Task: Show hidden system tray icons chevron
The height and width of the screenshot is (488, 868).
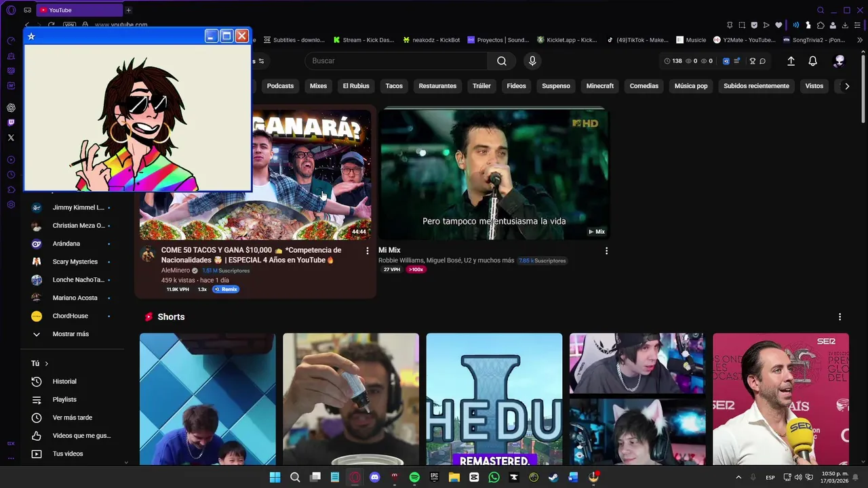Action: 738,477
